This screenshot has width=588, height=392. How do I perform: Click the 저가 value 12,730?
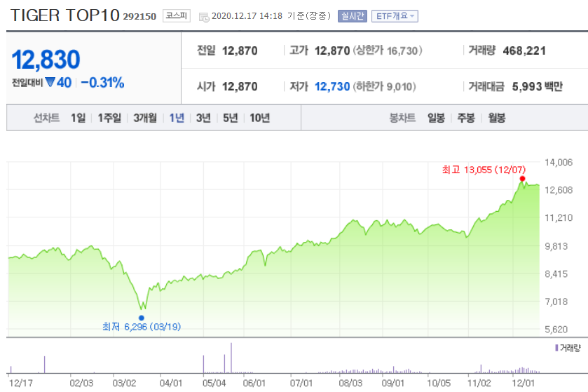point(332,87)
